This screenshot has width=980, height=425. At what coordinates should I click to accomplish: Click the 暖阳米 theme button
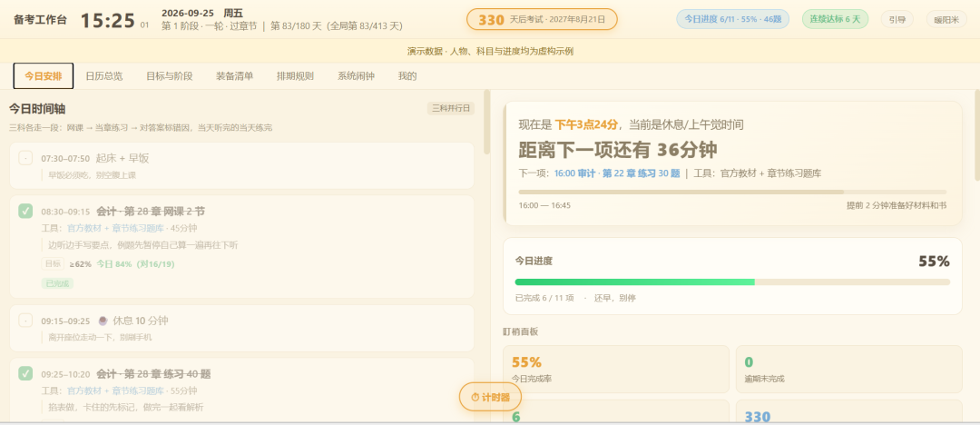coord(946,19)
